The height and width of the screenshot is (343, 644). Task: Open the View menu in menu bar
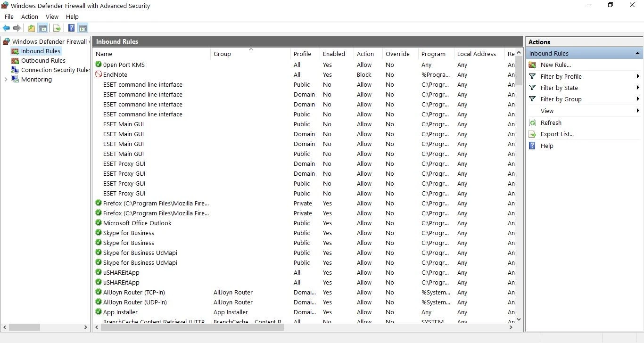click(x=52, y=16)
